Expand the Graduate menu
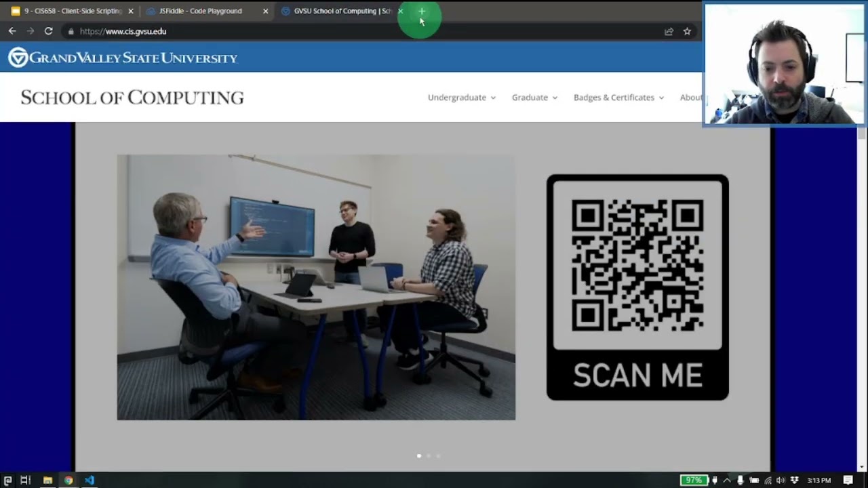The width and height of the screenshot is (868, 488). [x=534, y=98]
